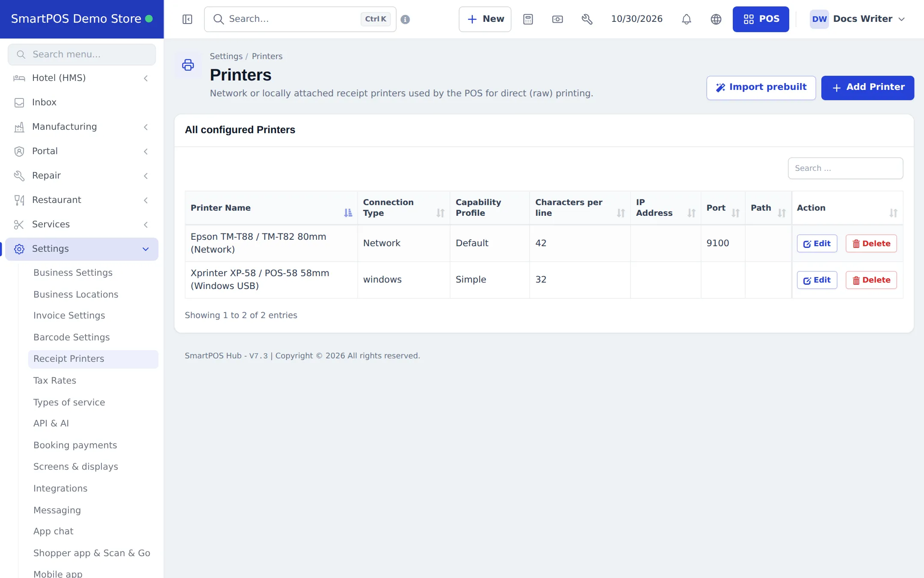Sort by Characters per line column
Viewport: 924px width, 578px height.
click(580, 208)
